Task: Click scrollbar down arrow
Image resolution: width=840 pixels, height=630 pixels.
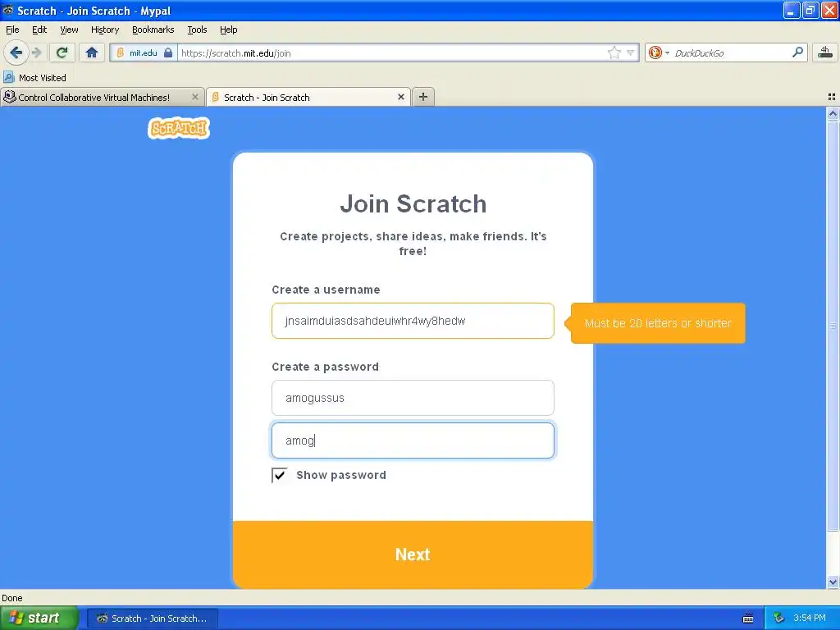Action: 833,582
